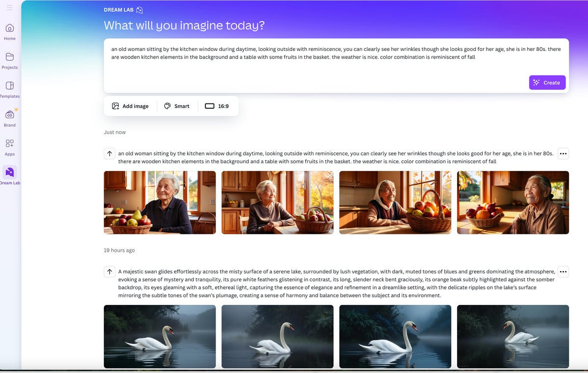588x373 pixels.
Task: Open Brand section with crown
Action: (10, 115)
